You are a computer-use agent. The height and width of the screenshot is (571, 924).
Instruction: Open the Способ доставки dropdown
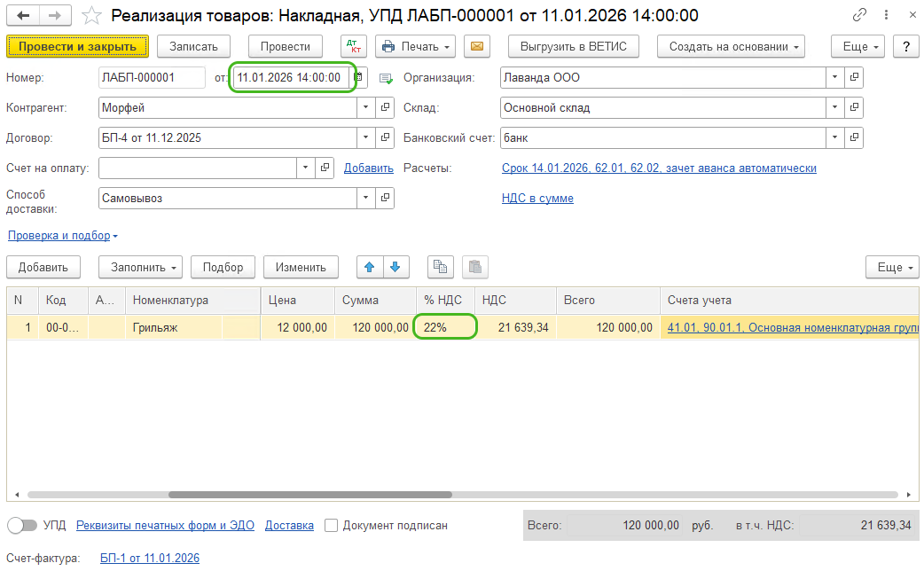click(x=365, y=197)
